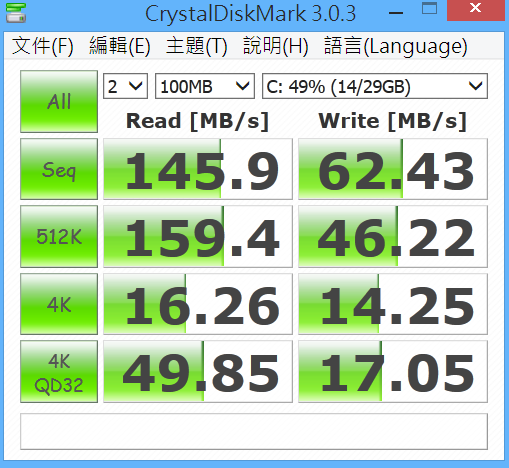The image size is (509, 468).
Task: Start the 4K QD32 benchmark test
Action: coord(59,371)
